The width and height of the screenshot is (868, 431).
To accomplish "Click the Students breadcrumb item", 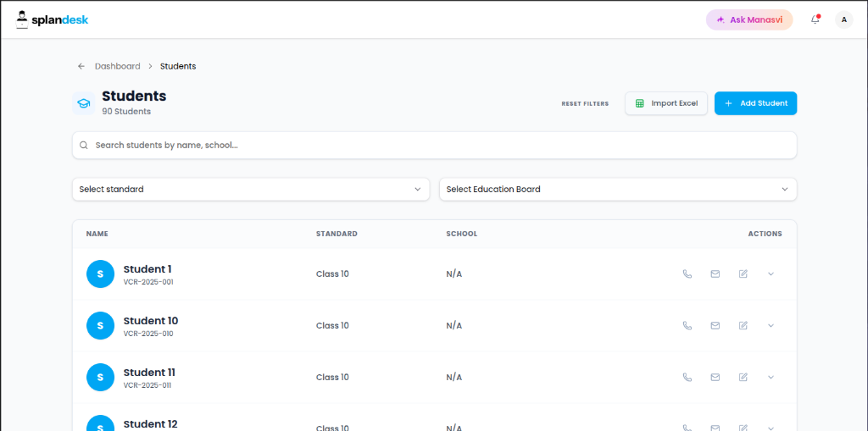I will pyautogui.click(x=178, y=66).
